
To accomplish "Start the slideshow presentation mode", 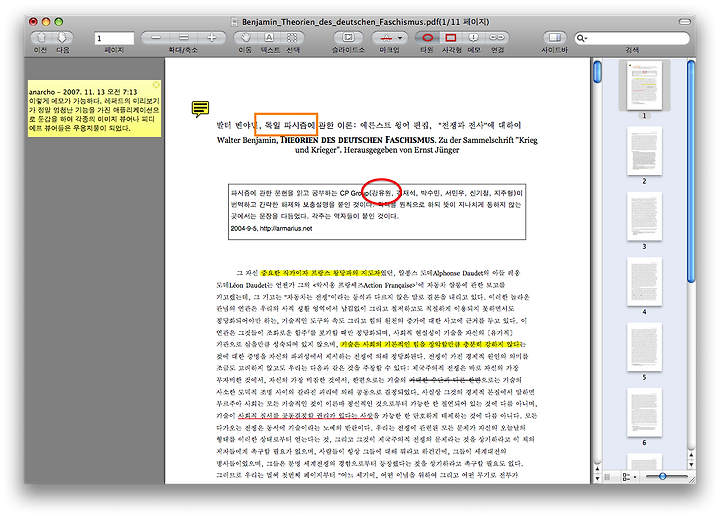I will pyautogui.click(x=348, y=37).
